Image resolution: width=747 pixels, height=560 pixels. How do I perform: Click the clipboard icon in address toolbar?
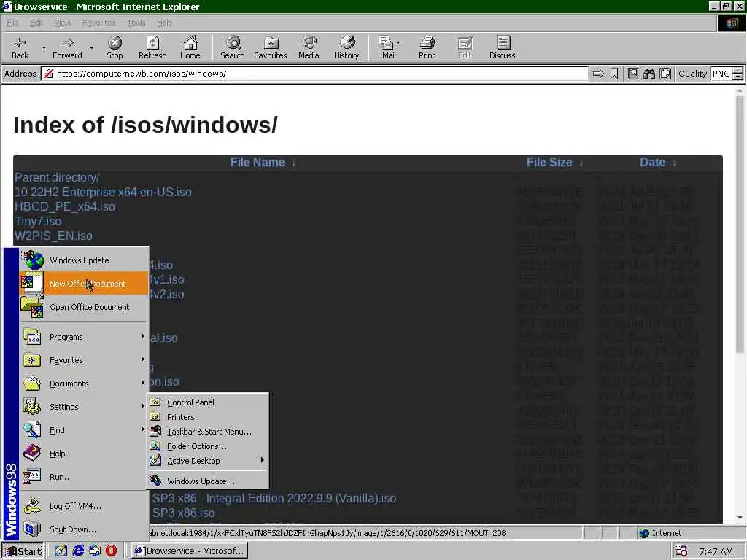coord(665,74)
